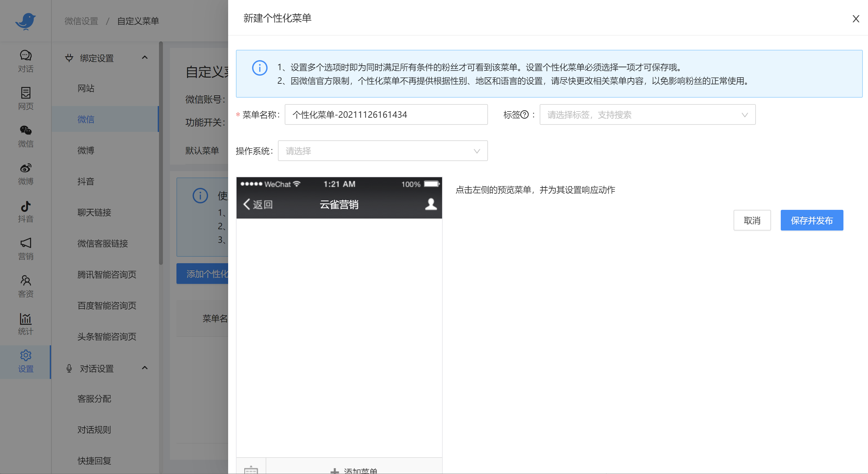Image resolution: width=868 pixels, height=474 pixels.
Task: Select the 统计 statistics chart icon
Action: click(26, 324)
